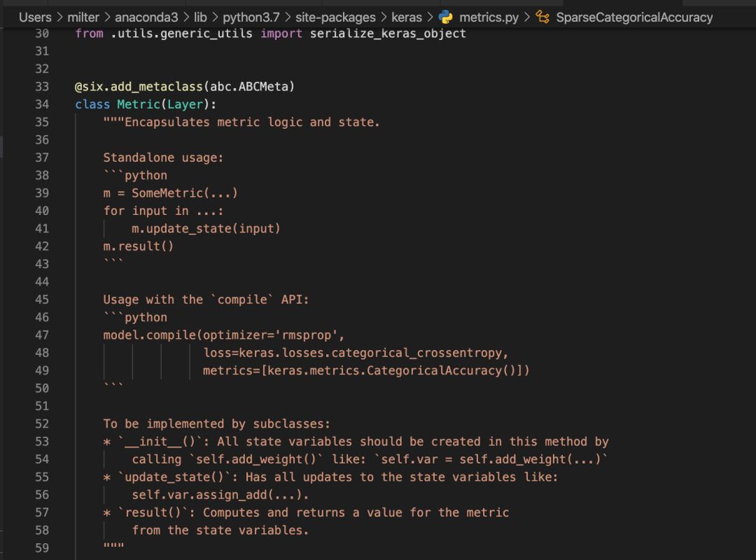Click the Python file icon in the breadcrumb
The image size is (756, 560).
[445, 17]
